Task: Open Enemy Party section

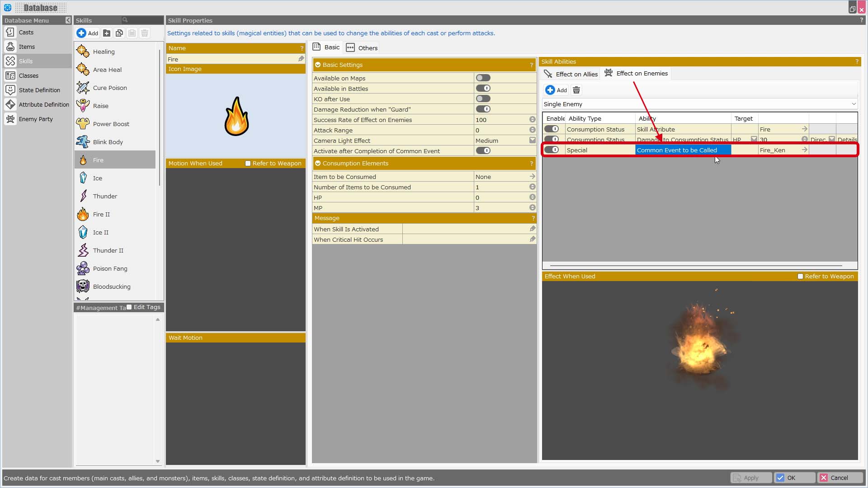Action: coord(37,119)
